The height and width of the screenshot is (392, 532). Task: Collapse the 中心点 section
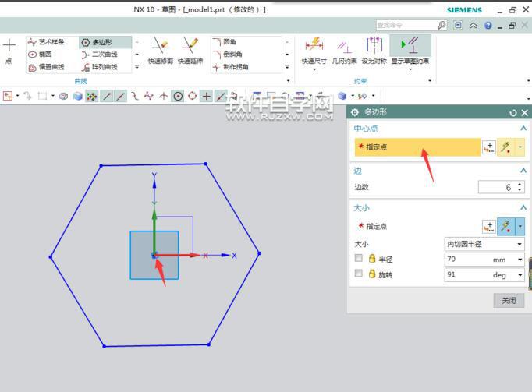pos(523,128)
